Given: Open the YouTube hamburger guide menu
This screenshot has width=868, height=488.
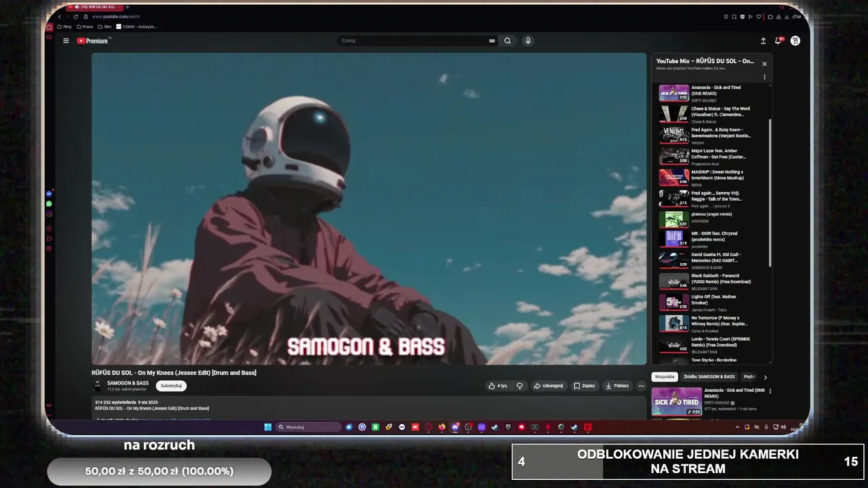Looking at the screenshot, I should click(x=66, y=41).
